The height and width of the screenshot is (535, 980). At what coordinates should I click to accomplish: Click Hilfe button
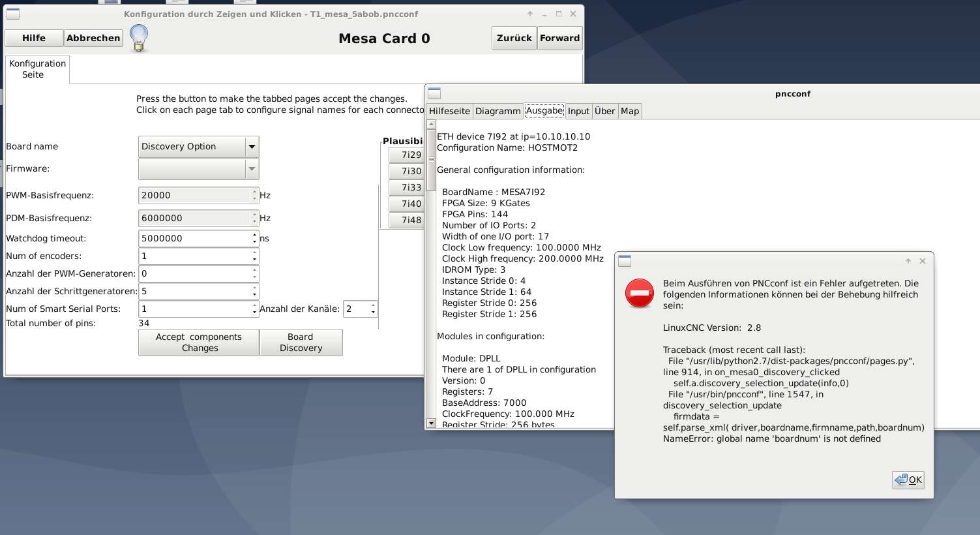click(x=34, y=38)
